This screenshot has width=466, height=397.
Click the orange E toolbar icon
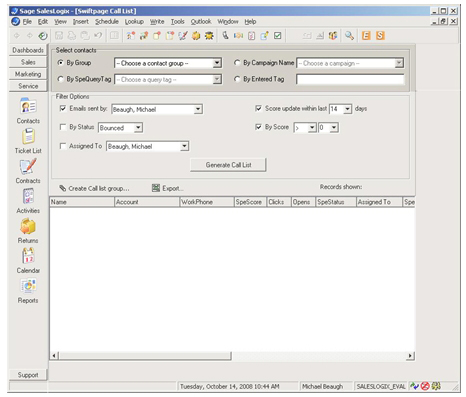pyautogui.click(x=366, y=36)
